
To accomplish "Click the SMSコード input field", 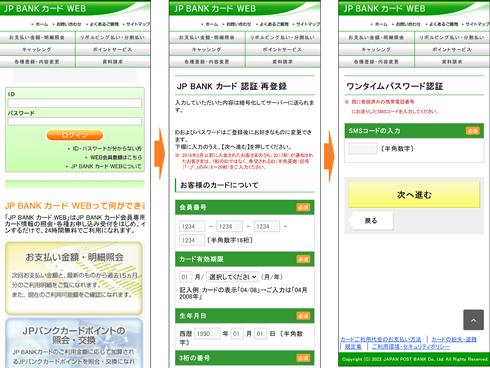I will pyautogui.click(x=363, y=149).
